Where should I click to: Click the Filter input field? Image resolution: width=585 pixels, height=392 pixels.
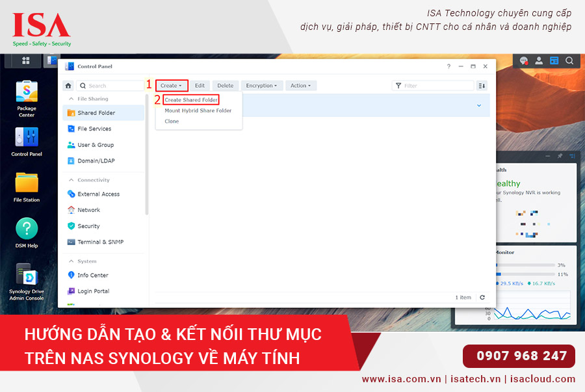433,86
